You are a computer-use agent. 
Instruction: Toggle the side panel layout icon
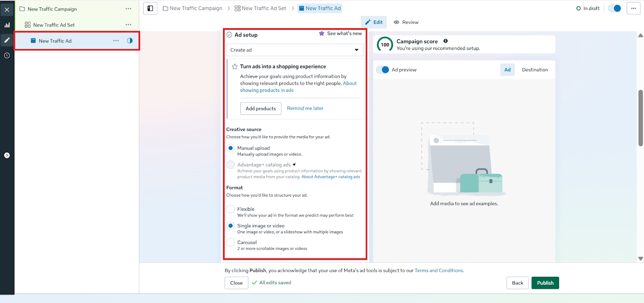(x=150, y=8)
